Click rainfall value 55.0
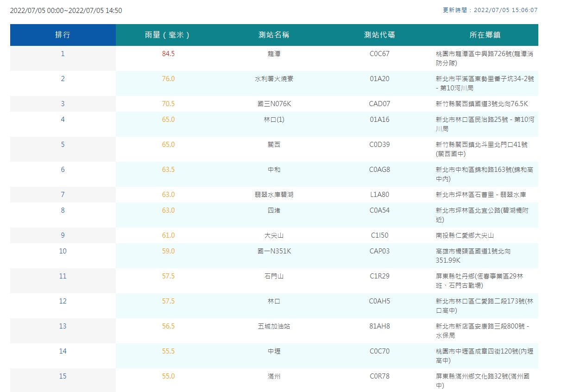Screen dimensions: 561x392 [168, 376]
